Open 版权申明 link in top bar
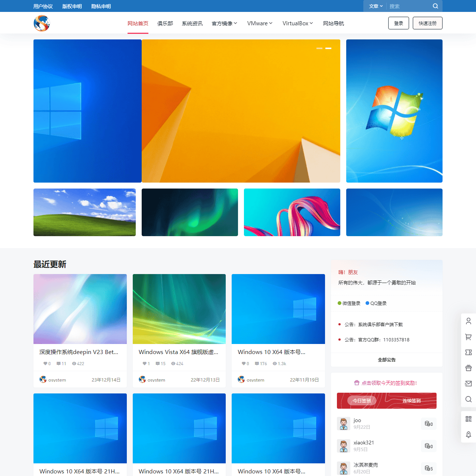 [x=72, y=6]
